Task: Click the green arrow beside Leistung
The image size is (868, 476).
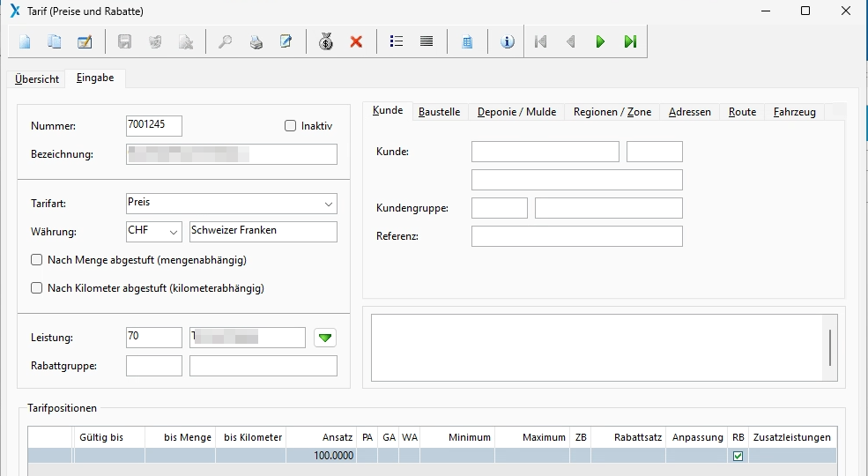Action: (x=326, y=338)
